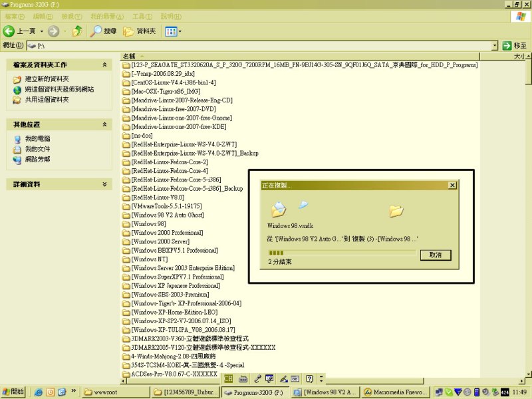Collapse the 檔案及資料夾工作 panel
This screenshot has width=532, height=399.
[x=104, y=65]
